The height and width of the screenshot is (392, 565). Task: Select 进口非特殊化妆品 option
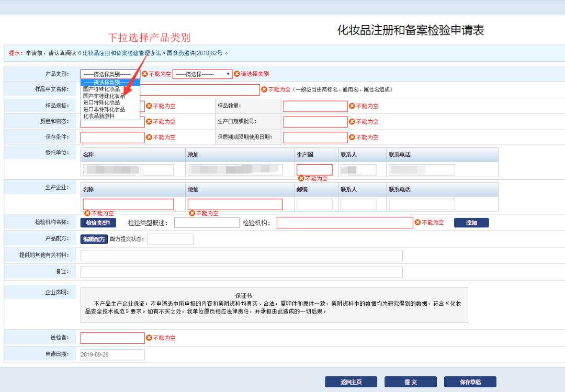click(x=104, y=110)
